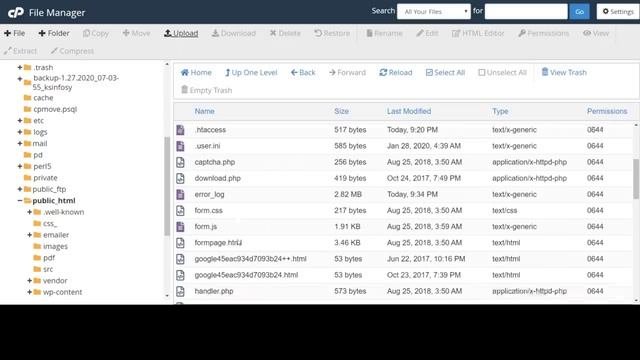This screenshot has width=640, height=360.
Task: Go Back in file navigation
Action: (x=303, y=73)
